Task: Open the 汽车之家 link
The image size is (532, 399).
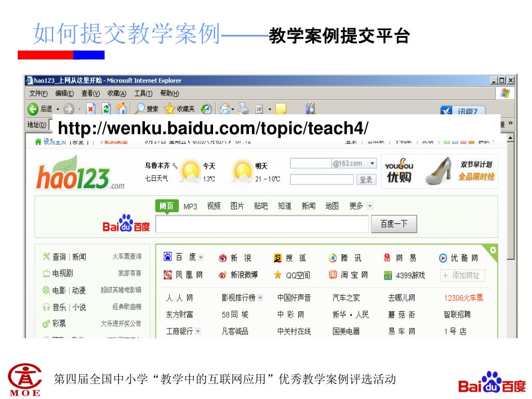Action: pos(345,298)
